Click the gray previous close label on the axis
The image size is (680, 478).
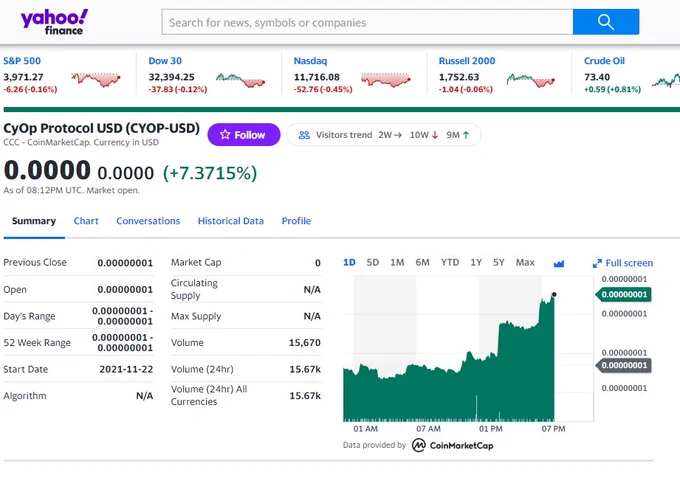[624, 365]
